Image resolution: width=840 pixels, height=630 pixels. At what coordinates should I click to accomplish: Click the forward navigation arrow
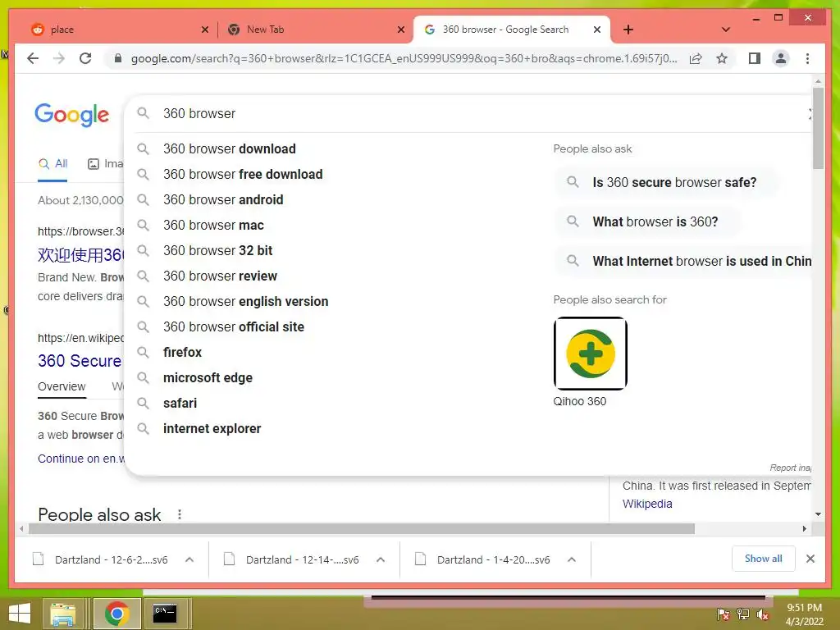pyautogui.click(x=59, y=58)
